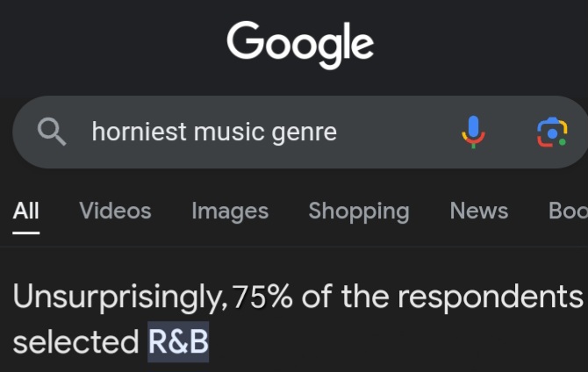The image size is (588, 372).
Task: Click the Google logo
Action: pyautogui.click(x=300, y=42)
